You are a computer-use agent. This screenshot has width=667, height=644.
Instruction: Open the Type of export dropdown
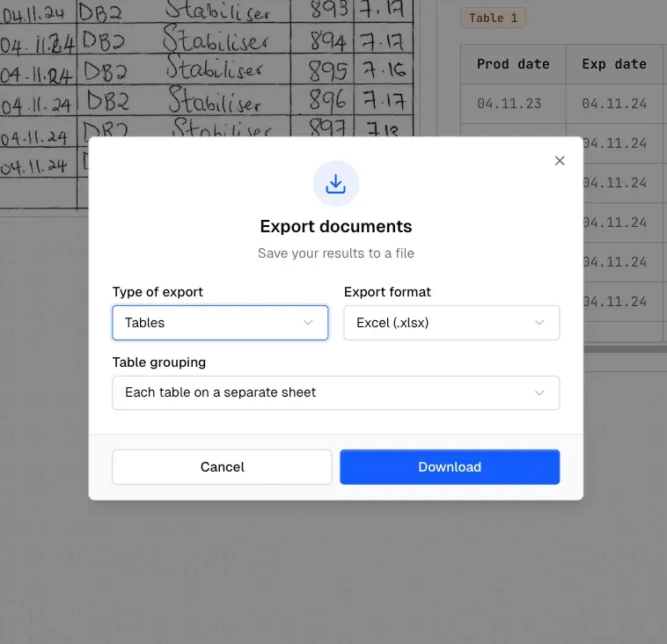pyautogui.click(x=220, y=323)
